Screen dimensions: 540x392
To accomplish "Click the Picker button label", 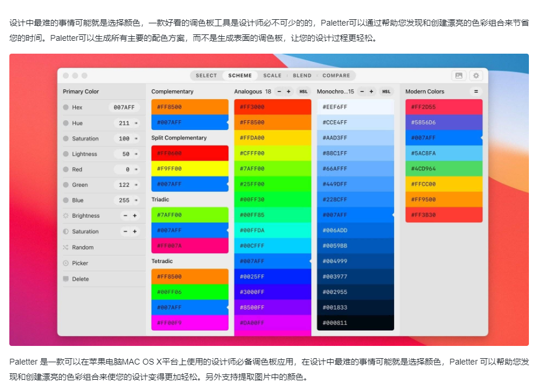I will pos(80,263).
